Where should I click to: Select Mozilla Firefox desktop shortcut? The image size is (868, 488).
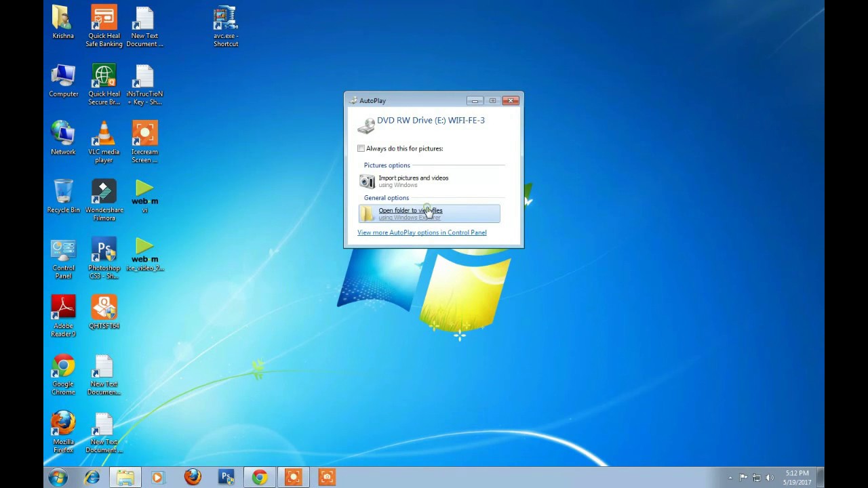pos(63,432)
